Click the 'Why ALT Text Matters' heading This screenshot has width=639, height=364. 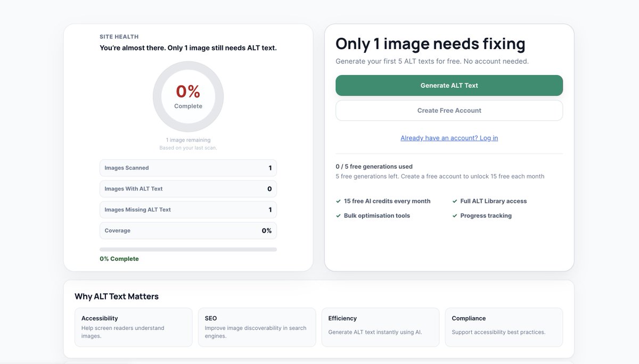pyautogui.click(x=117, y=296)
